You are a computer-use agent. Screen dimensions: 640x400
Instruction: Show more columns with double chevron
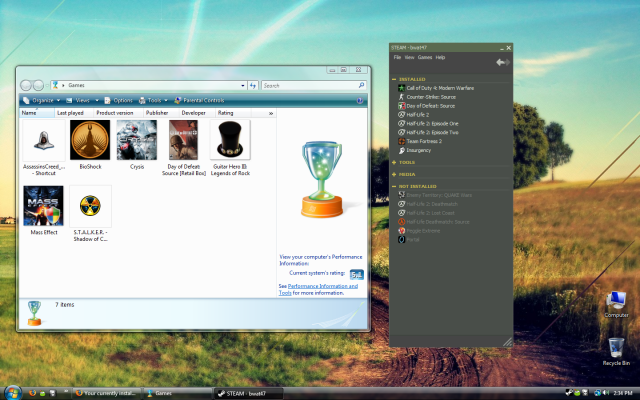[271, 113]
